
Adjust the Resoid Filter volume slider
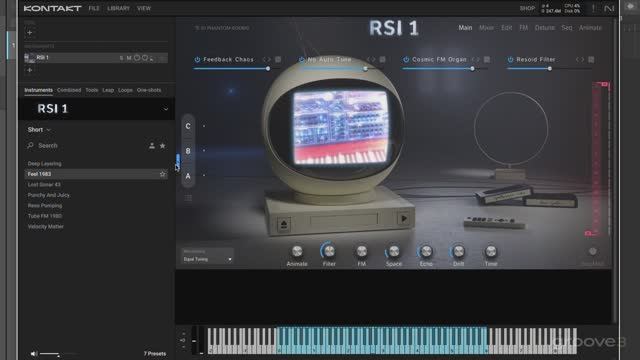550,69
